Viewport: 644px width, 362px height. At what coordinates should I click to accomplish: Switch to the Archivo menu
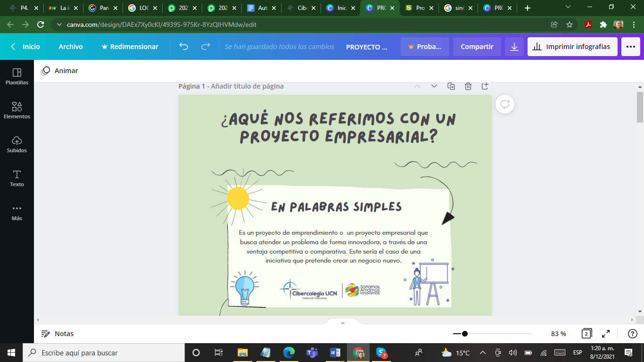tap(70, 47)
